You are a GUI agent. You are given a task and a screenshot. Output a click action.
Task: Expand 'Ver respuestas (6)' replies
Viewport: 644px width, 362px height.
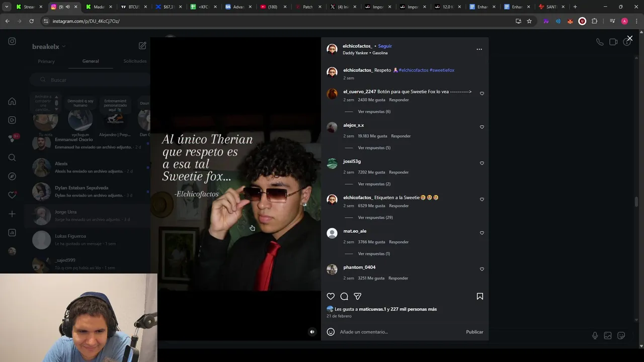374,112
